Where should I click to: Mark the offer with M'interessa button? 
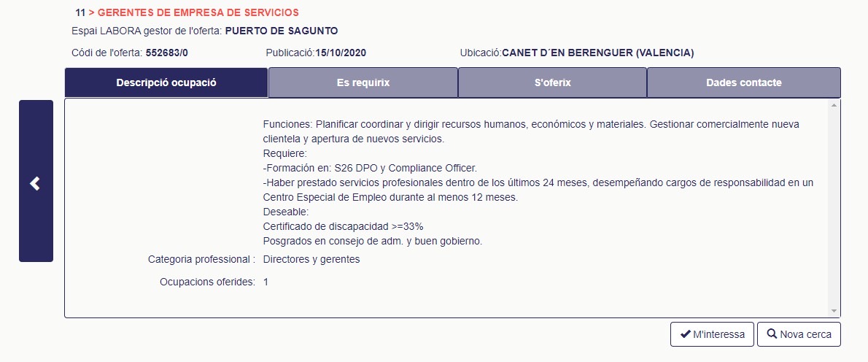tap(712, 334)
